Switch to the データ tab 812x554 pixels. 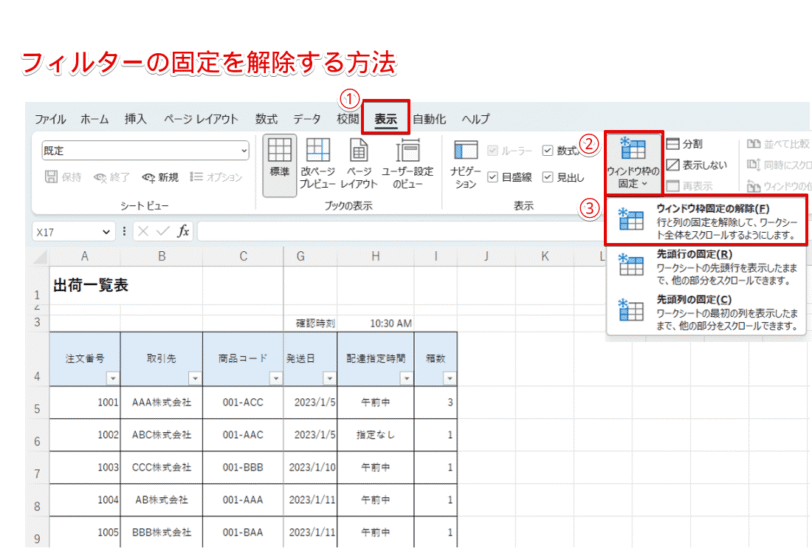point(307,119)
